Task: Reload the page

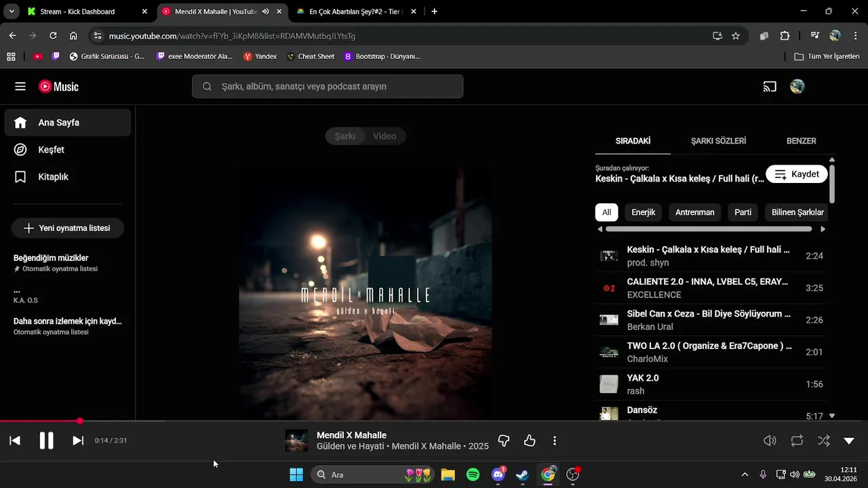Action: point(53,36)
